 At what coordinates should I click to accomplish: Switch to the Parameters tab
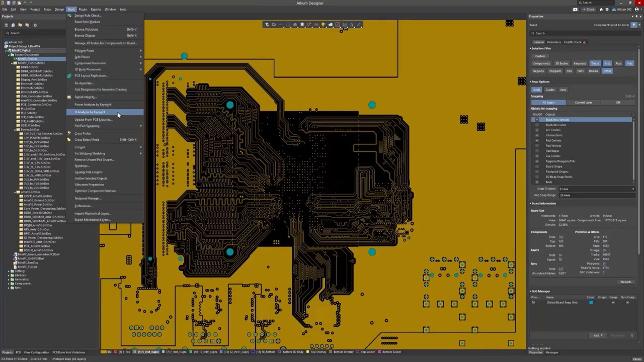tap(553, 42)
